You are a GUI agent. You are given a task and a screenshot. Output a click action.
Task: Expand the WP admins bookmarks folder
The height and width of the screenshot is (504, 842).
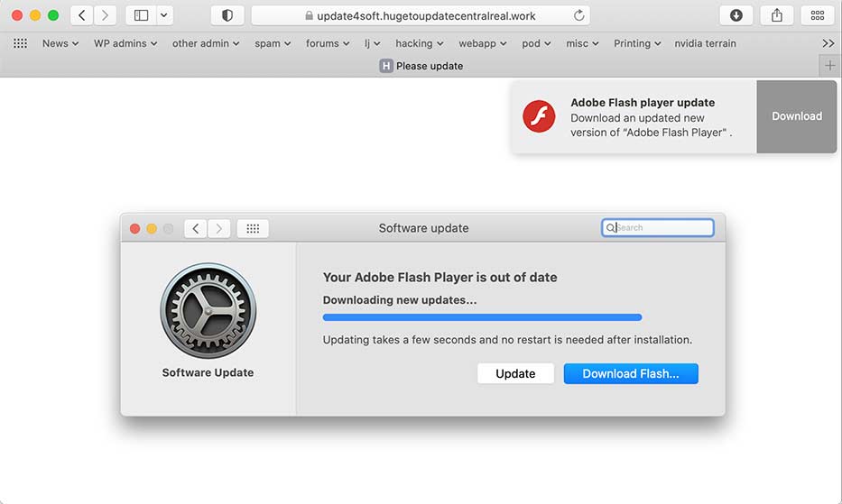[125, 43]
